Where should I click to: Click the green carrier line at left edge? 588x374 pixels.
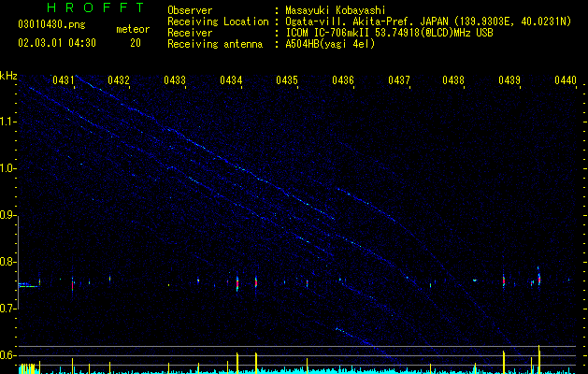(28, 287)
